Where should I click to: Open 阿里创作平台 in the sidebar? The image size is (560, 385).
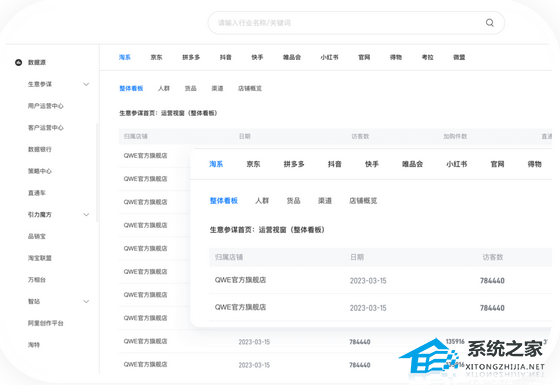[46, 323]
